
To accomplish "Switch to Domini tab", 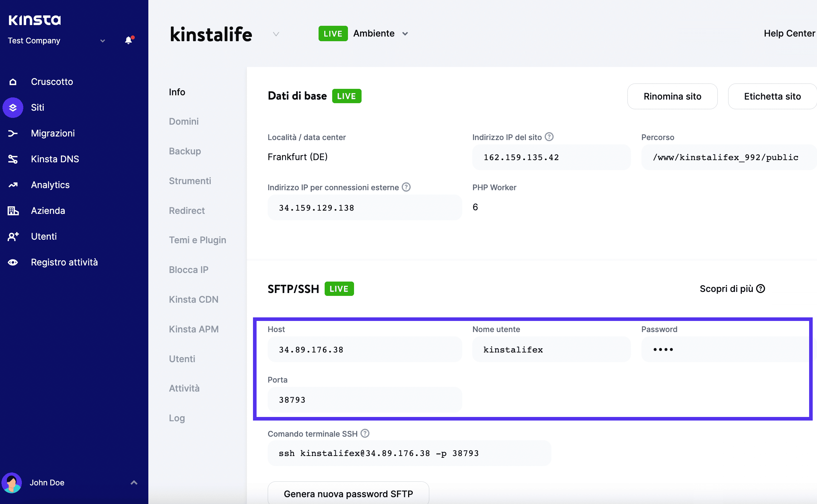I will [x=184, y=121].
